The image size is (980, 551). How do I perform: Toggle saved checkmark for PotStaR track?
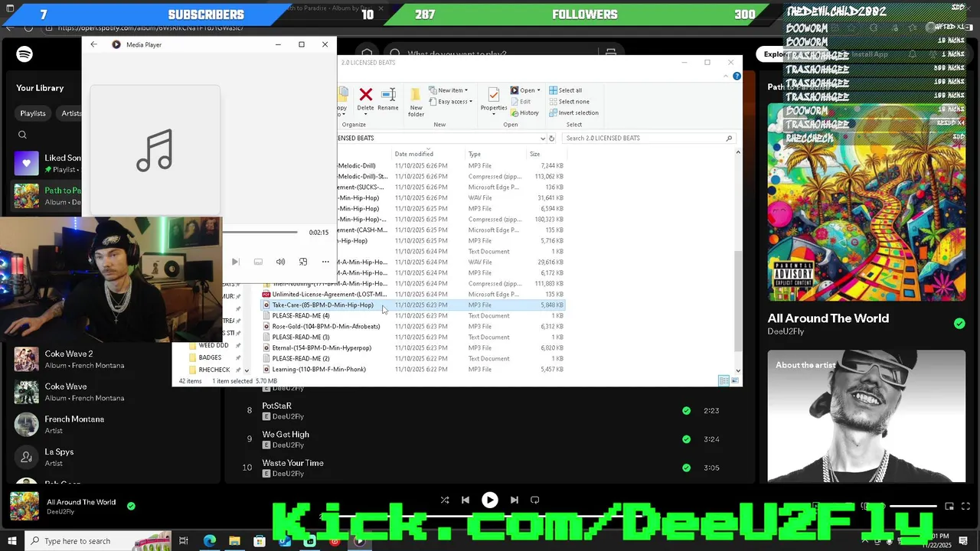(x=686, y=411)
